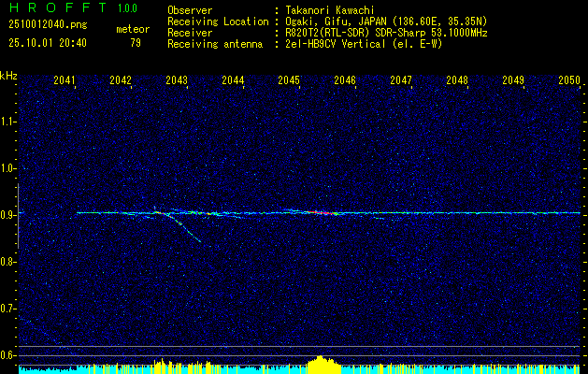Viewport: 588px width, 374px height.
Task: Click the 2043 time marker
Action: pos(177,81)
